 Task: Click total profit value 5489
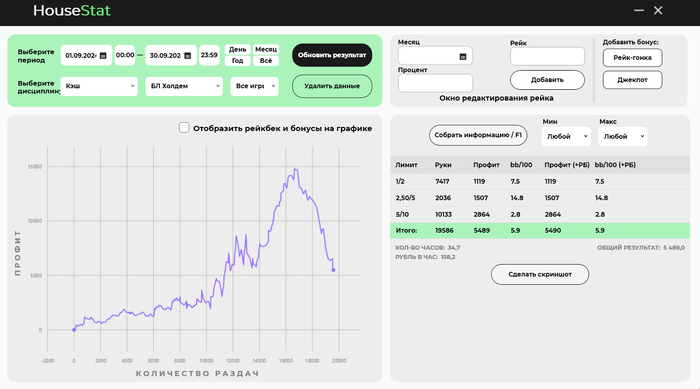pyautogui.click(x=482, y=230)
